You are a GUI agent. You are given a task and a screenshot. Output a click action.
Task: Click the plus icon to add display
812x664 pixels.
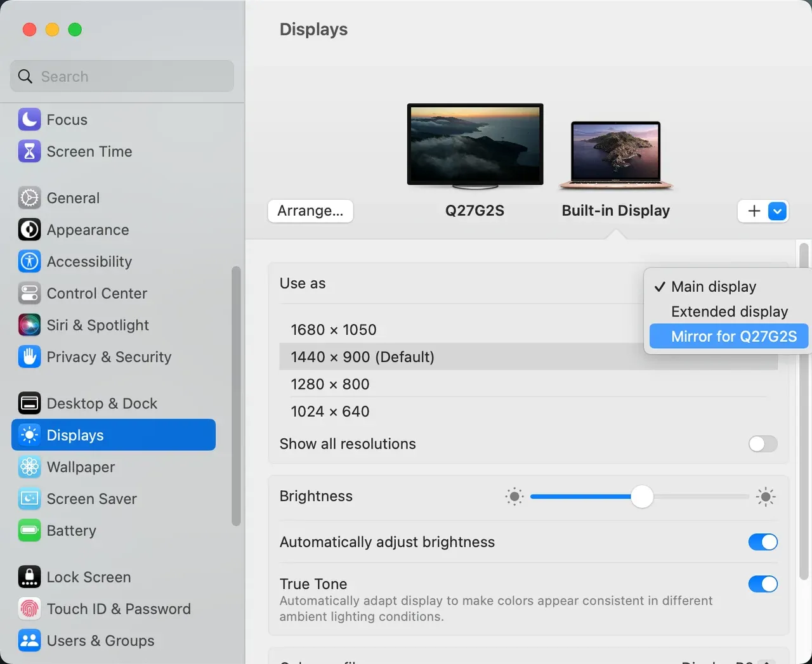(x=754, y=211)
